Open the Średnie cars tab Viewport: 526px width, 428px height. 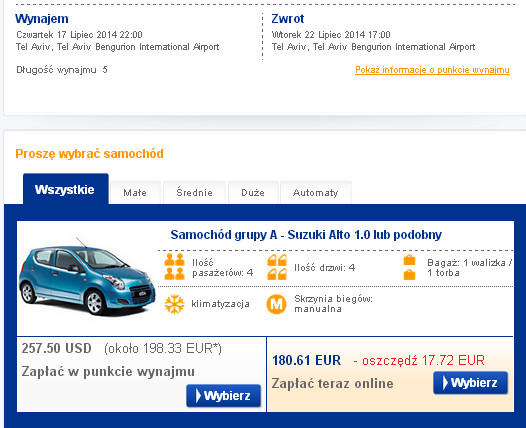coord(194,193)
